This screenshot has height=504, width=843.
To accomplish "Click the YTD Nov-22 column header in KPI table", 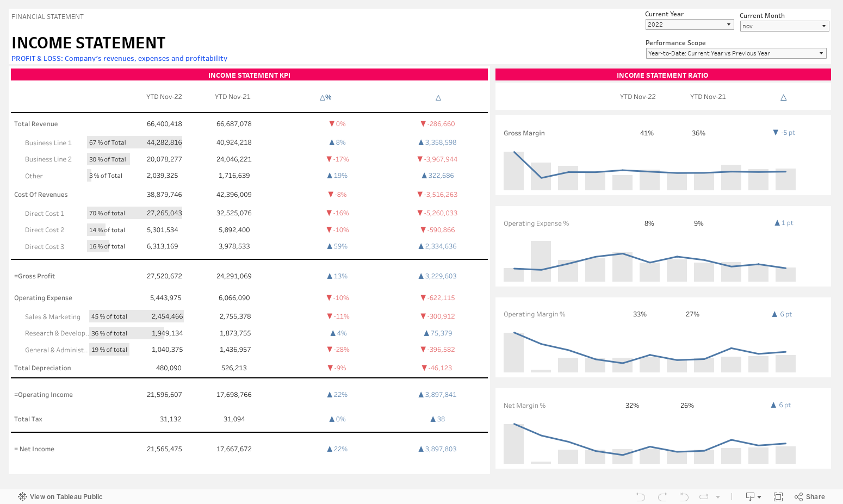I will [x=164, y=97].
